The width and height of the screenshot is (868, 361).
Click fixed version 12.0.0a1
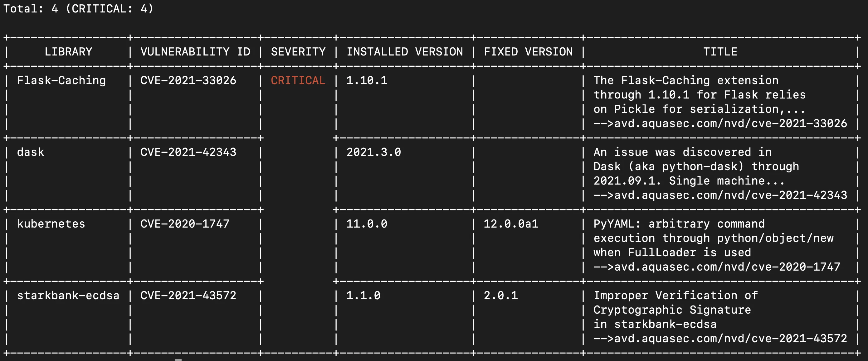pos(511,224)
